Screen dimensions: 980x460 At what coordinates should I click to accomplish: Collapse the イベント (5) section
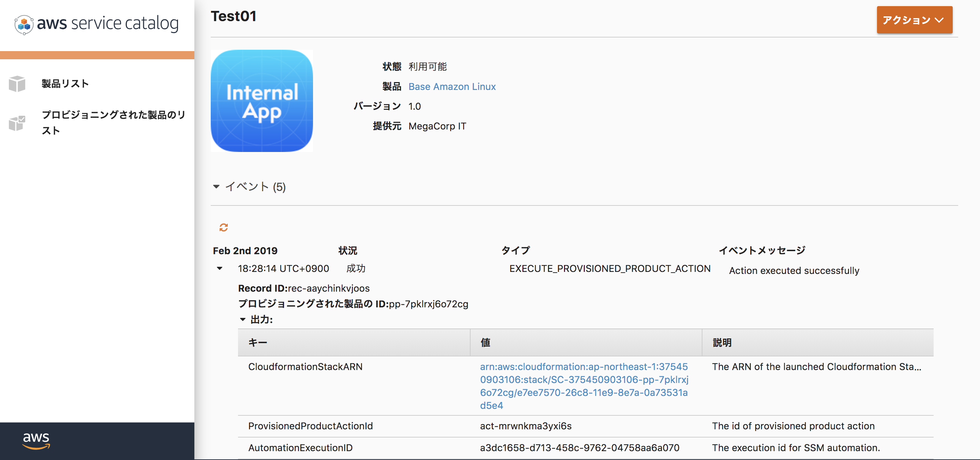[216, 187]
